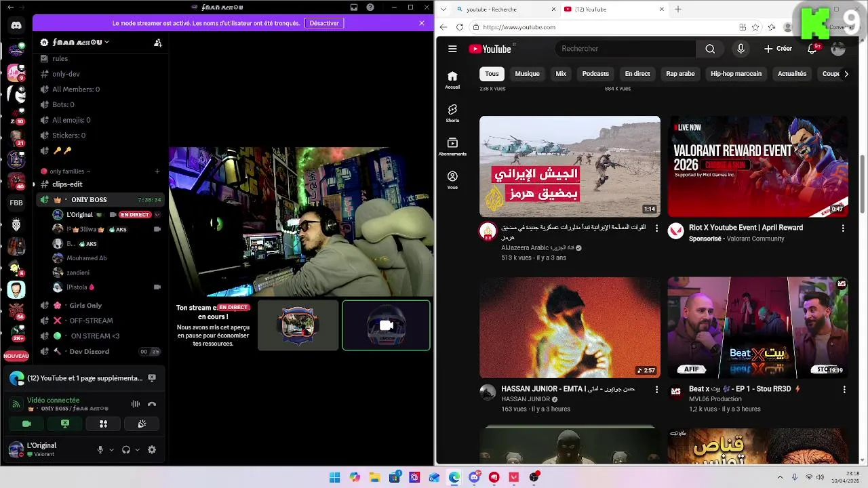Start YouTube voice search microphone
Screen dimensions: 868x488
tap(741, 49)
